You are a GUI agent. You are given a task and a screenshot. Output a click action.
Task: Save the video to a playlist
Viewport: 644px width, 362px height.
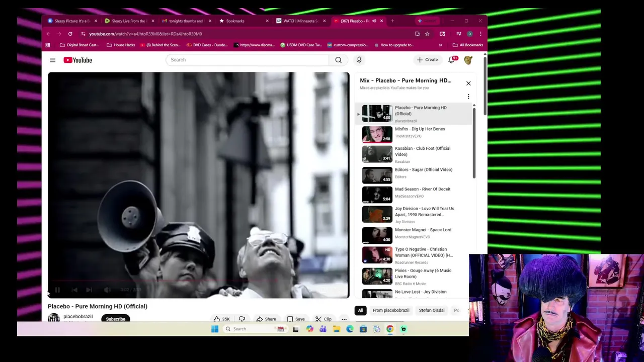tap(295, 319)
